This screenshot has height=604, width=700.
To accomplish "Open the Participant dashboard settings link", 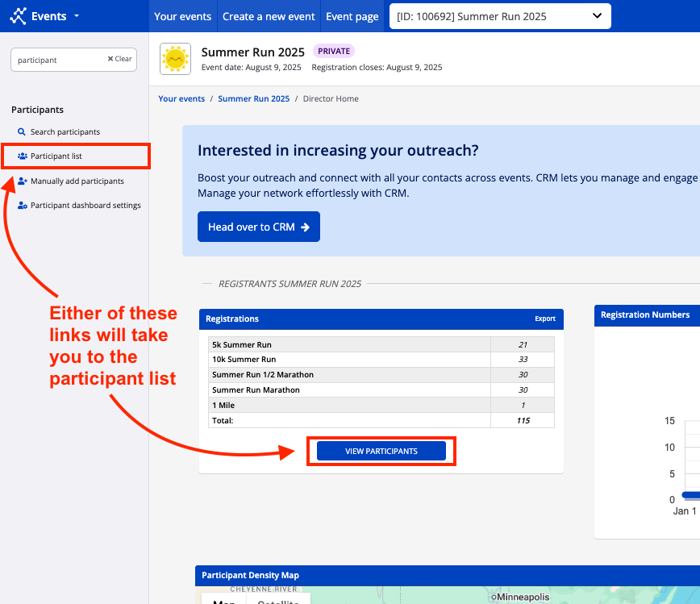I will [x=85, y=206].
